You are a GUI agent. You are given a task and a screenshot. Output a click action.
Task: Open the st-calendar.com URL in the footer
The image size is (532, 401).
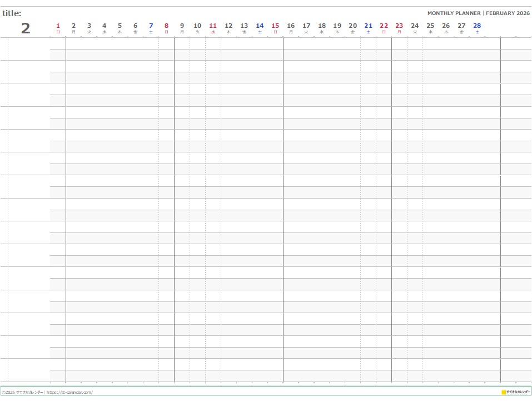click(x=69, y=392)
